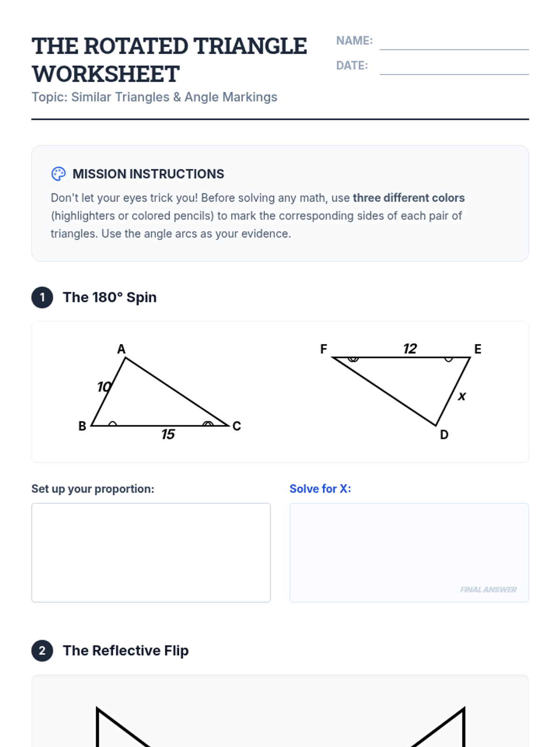
Task: Click the side label 'x' on triangle DEF
Action: point(462,396)
